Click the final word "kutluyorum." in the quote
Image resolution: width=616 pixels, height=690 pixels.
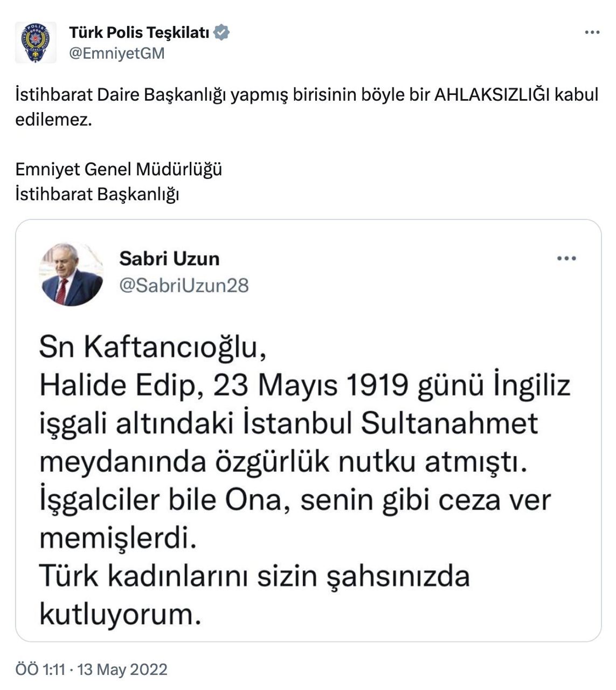[121, 615]
